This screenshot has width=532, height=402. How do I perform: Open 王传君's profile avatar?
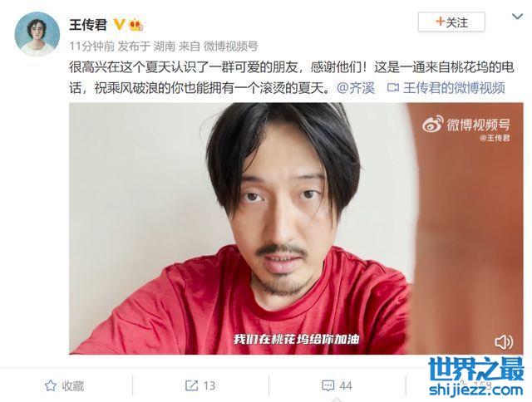(x=37, y=34)
